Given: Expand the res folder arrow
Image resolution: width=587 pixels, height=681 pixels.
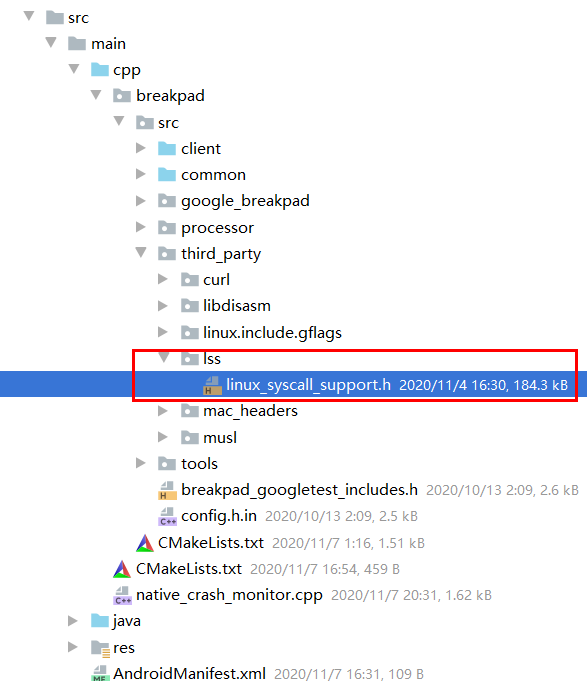Looking at the screenshot, I should (x=73, y=647).
